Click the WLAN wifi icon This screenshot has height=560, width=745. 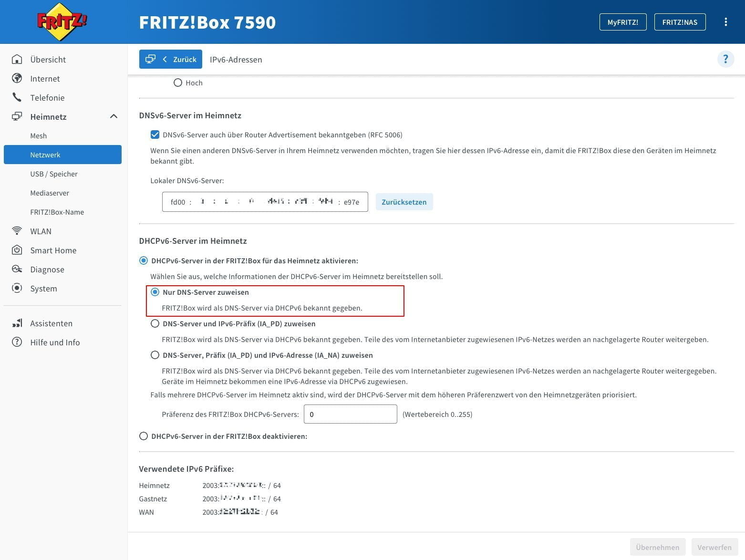[17, 231]
